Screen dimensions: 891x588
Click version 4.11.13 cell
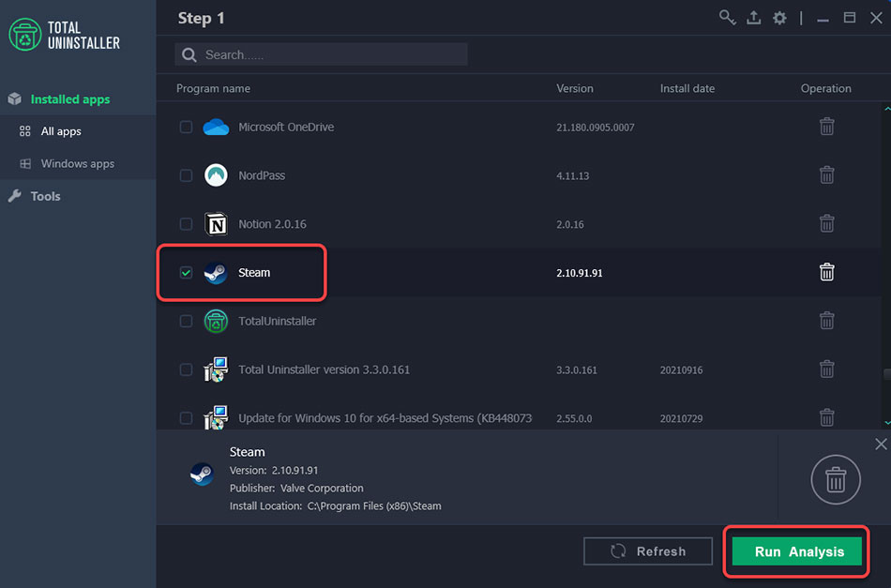coord(572,176)
